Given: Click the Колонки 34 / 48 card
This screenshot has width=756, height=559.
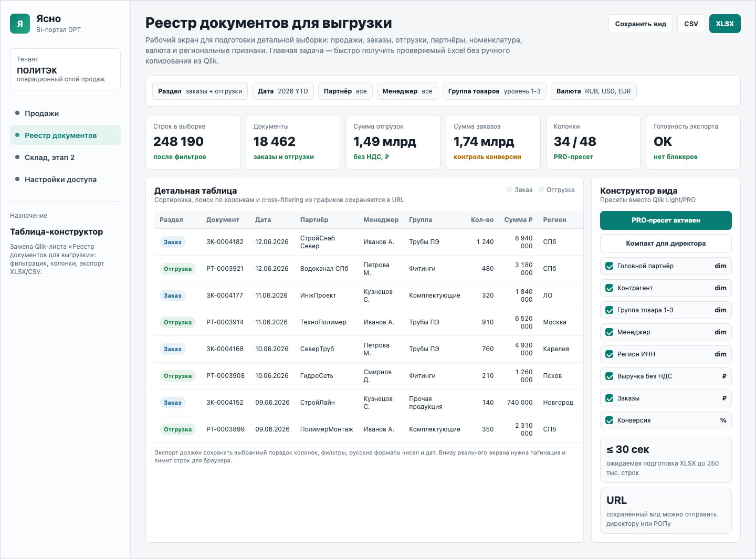Looking at the screenshot, I should pos(593,142).
